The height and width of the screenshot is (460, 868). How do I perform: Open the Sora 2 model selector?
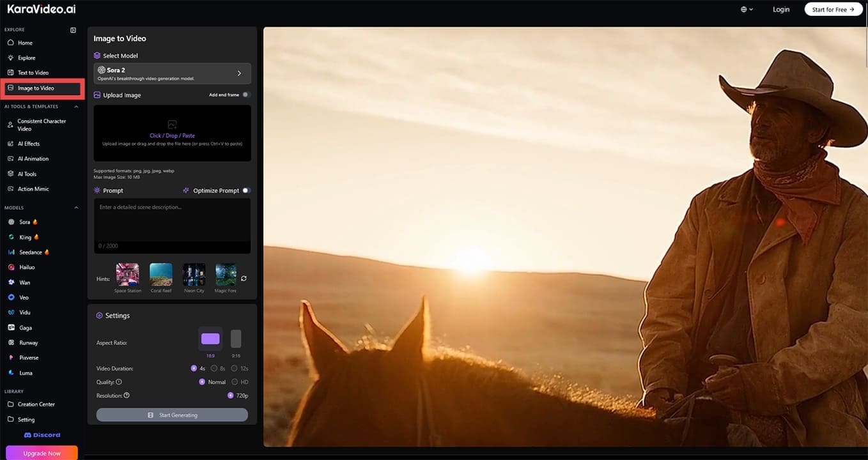click(172, 72)
